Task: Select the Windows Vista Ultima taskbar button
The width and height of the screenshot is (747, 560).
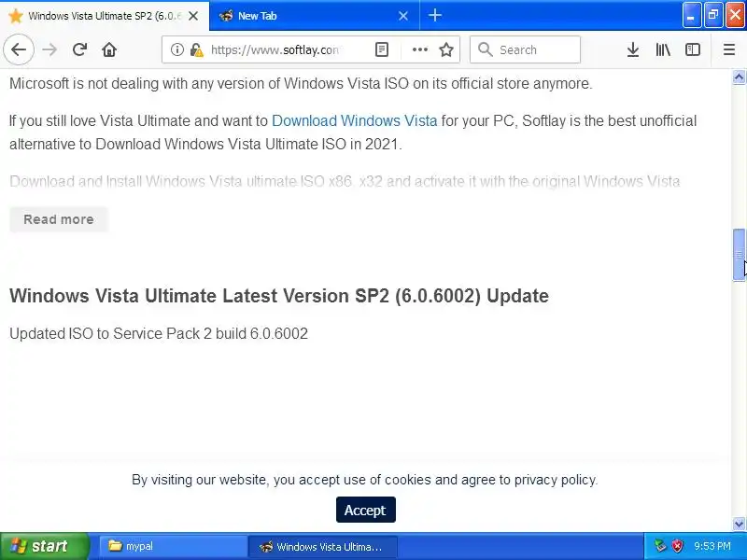Action: click(322, 546)
